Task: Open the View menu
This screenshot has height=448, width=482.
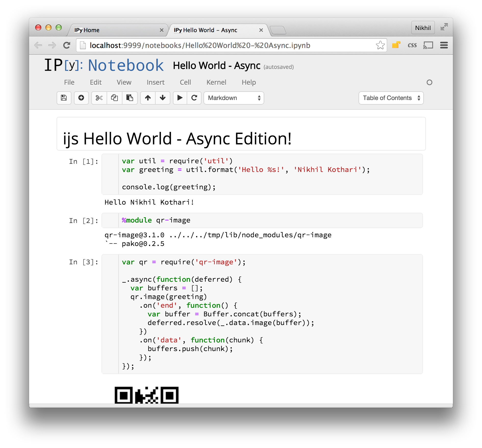Action: coord(124,82)
